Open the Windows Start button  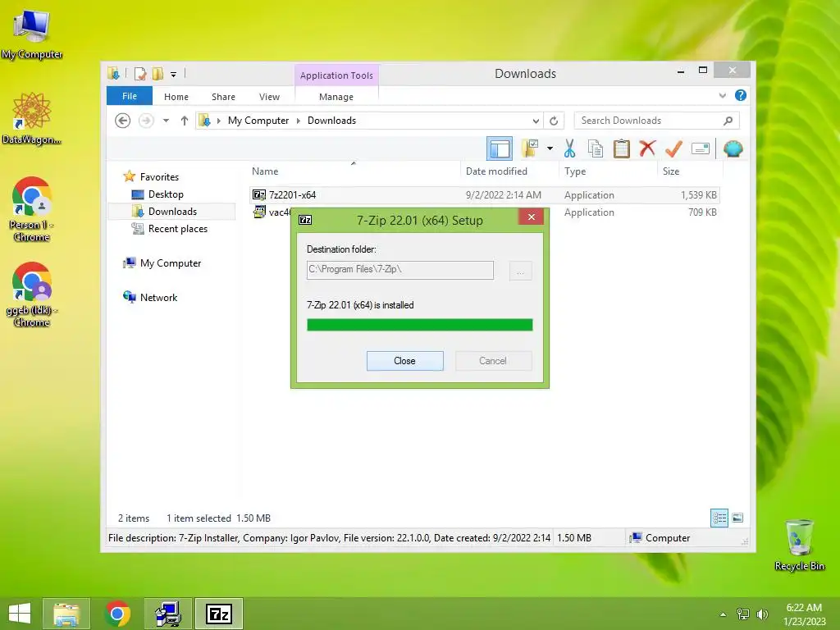coord(20,613)
